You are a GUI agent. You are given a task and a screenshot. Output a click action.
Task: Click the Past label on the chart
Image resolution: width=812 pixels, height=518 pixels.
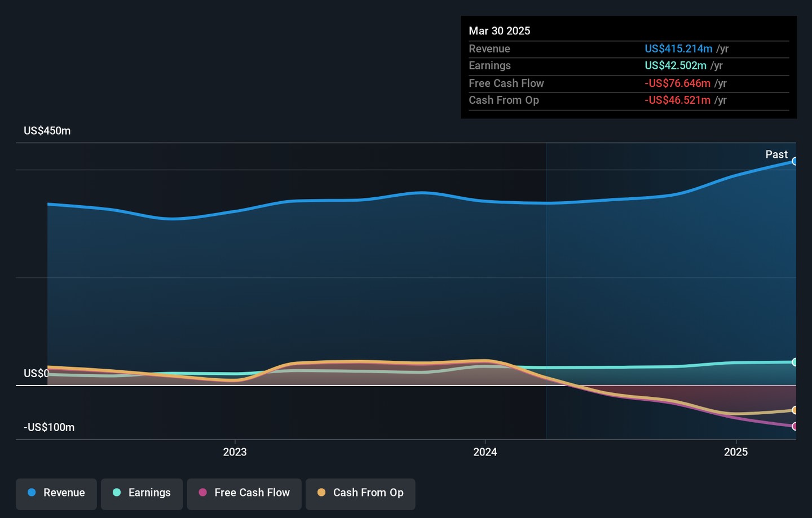pyautogui.click(x=776, y=154)
